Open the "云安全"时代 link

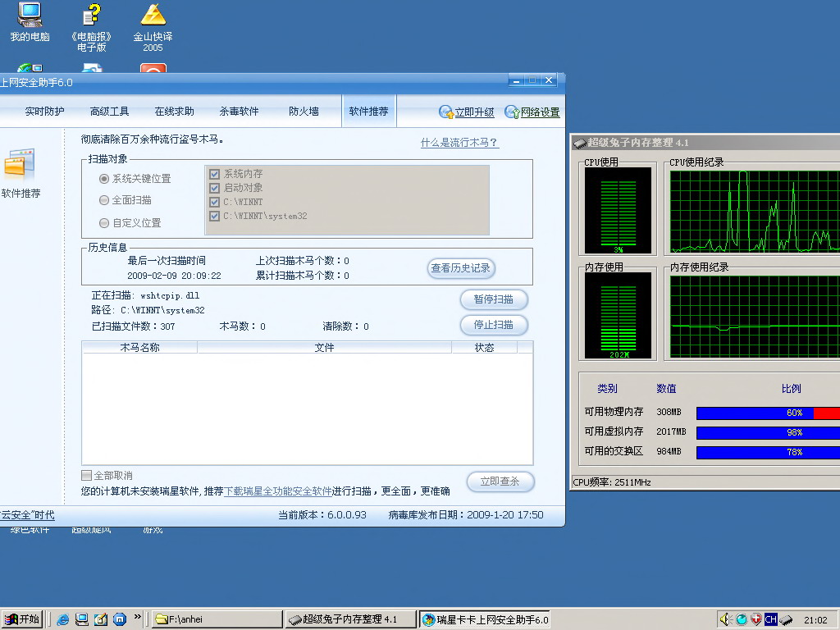[27, 515]
